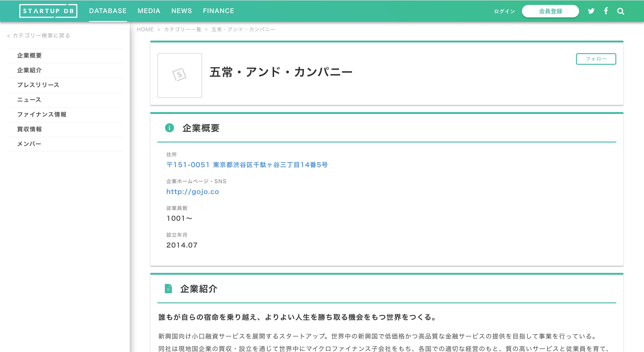Click the company logo placeholder thumbnail
Image resolution: width=644 pixels, height=352 pixels.
180,75
